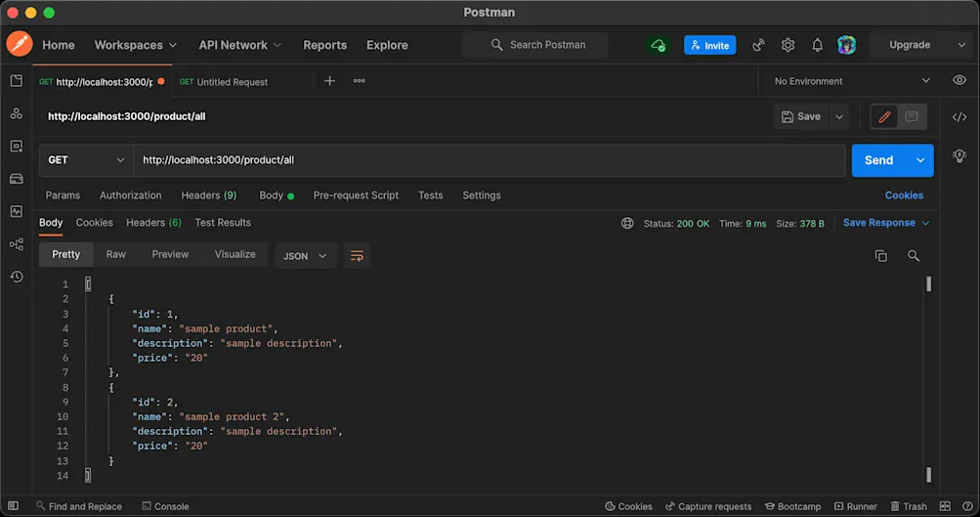Screen dimensions: 980x517
Task: Expand the JSON format dropdown
Action: pos(305,256)
